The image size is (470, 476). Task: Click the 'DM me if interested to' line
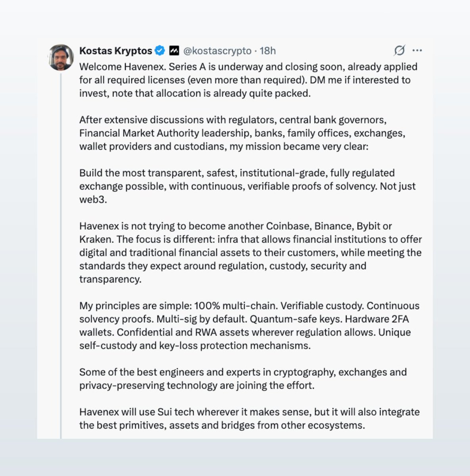coord(360,80)
